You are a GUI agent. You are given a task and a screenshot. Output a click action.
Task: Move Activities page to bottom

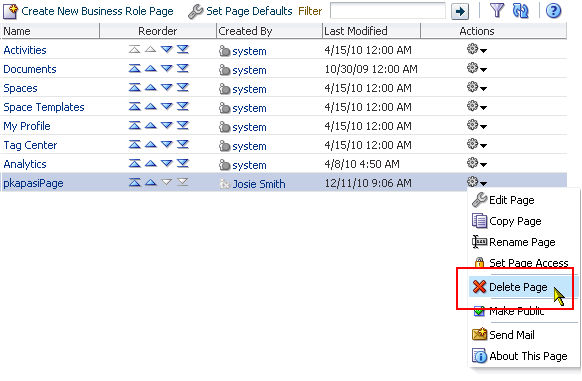(x=183, y=49)
